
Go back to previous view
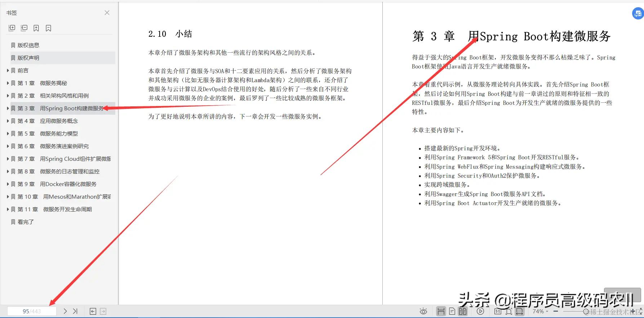(93, 311)
